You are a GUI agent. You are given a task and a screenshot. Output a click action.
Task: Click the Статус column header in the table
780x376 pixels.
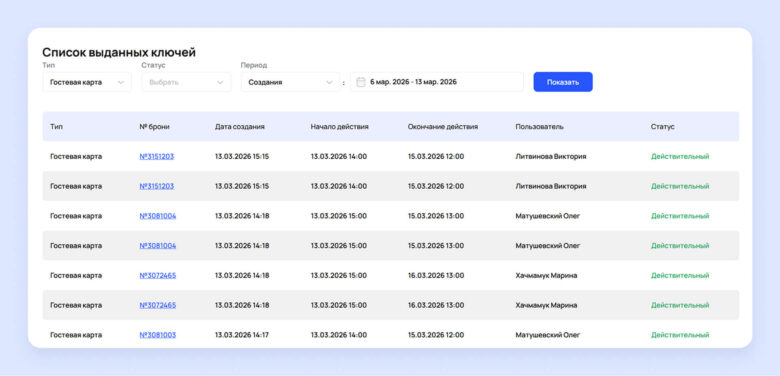click(663, 127)
